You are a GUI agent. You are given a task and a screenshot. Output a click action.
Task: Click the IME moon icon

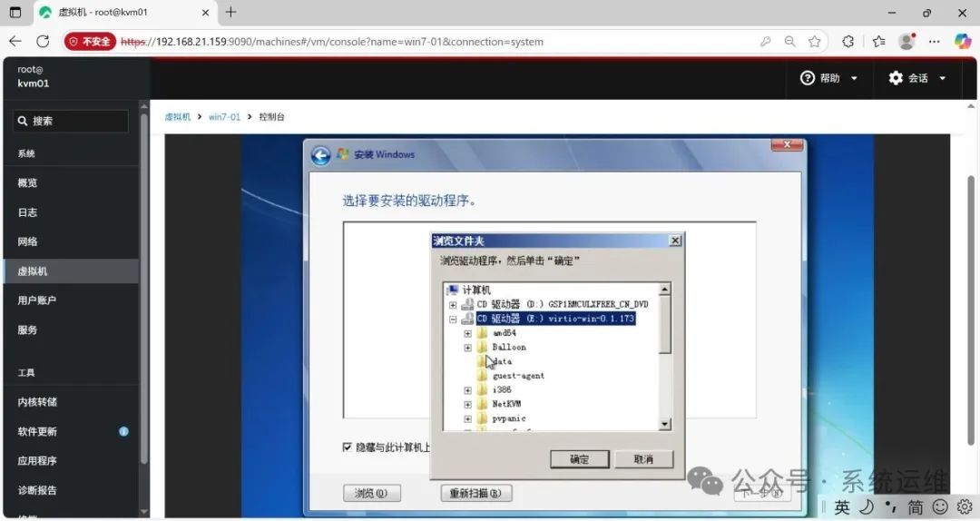[x=867, y=506]
